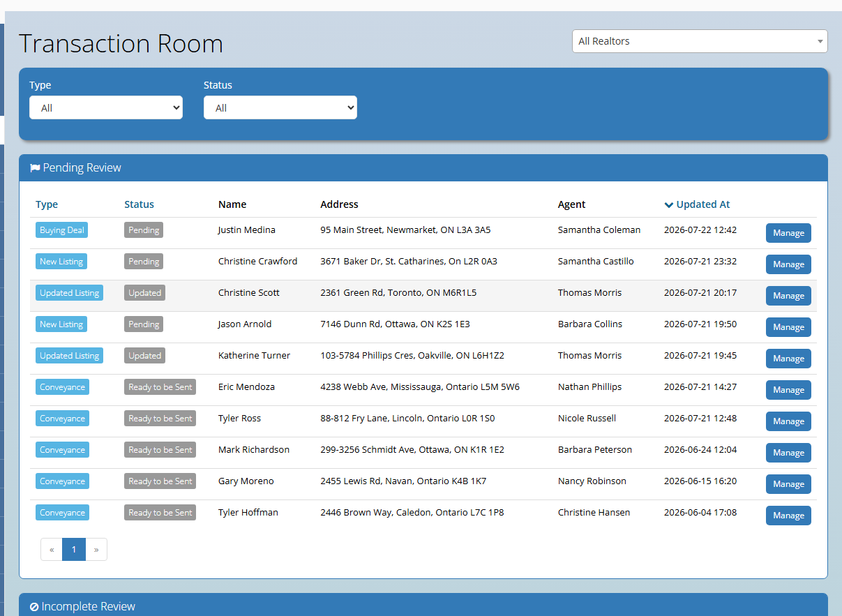Click the Updated At sort chevron icon

pos(669,205)
